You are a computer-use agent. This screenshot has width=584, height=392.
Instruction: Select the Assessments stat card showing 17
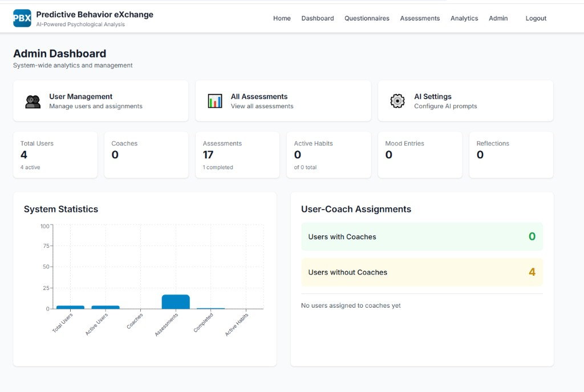pyautogui.click(x=237, y=155)
